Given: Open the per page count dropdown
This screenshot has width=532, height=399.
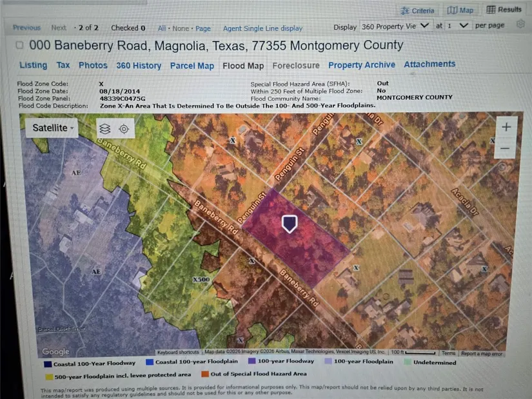Looking at the screenshot, I should pyautogui.click(x=457, y=26).
